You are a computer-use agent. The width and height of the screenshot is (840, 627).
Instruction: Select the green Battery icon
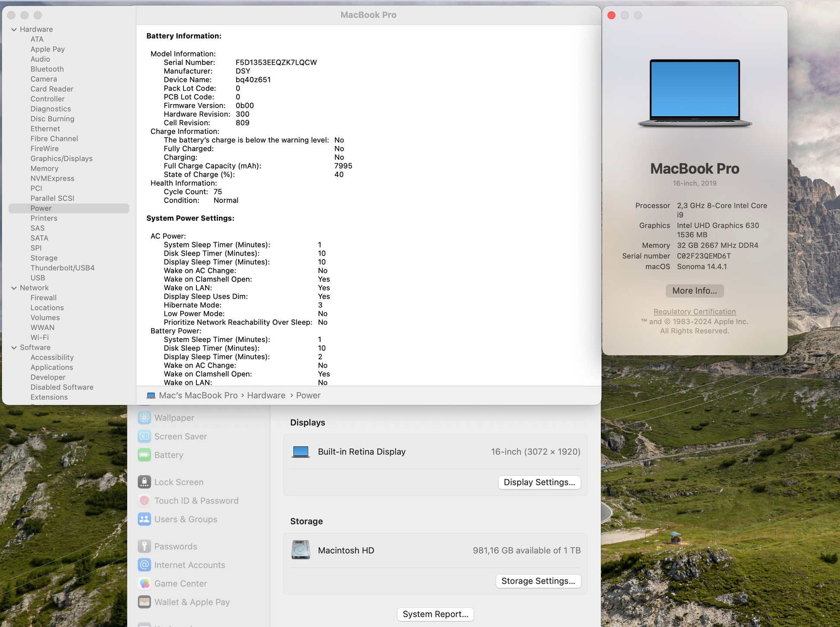(x=144, y=455)
